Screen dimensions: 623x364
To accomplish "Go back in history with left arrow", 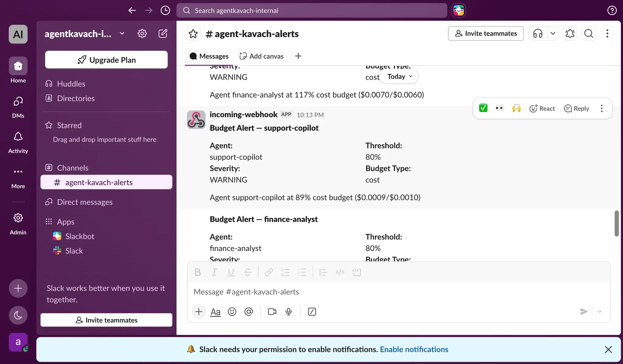I will click(132, 10).
